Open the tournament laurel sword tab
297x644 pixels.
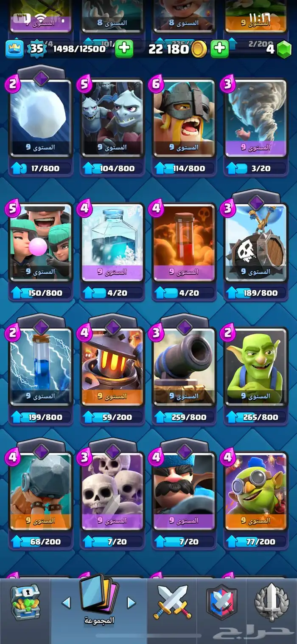coord(272,602)
